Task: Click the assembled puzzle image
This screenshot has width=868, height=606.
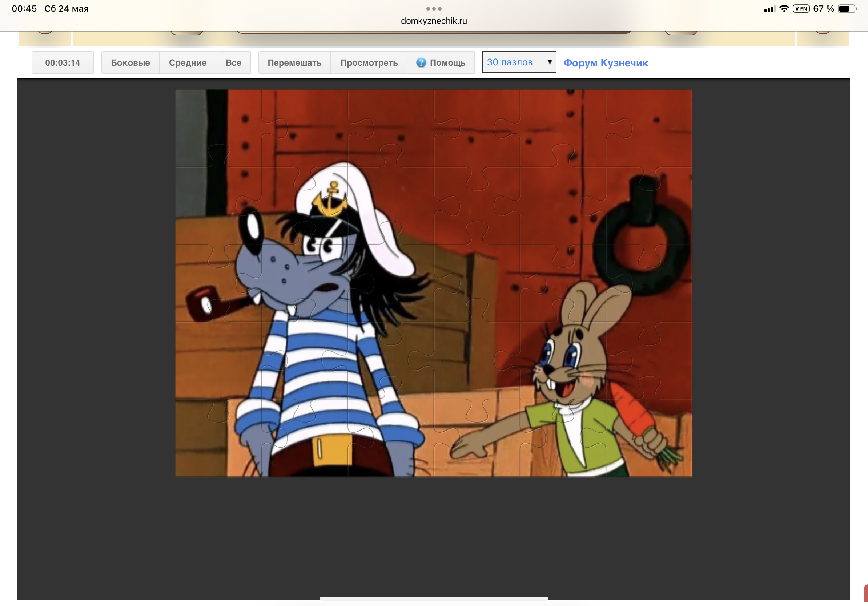Action: pos(434,283)
